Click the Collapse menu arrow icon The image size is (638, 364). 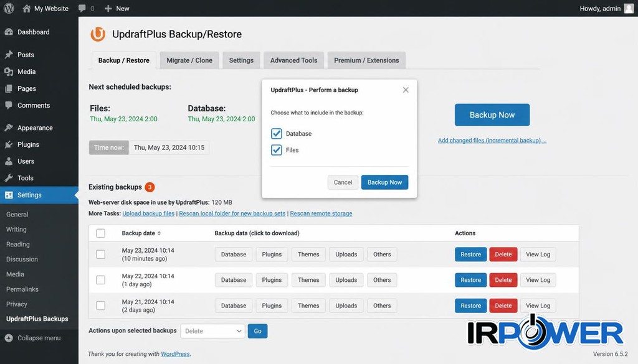point(9,338)
